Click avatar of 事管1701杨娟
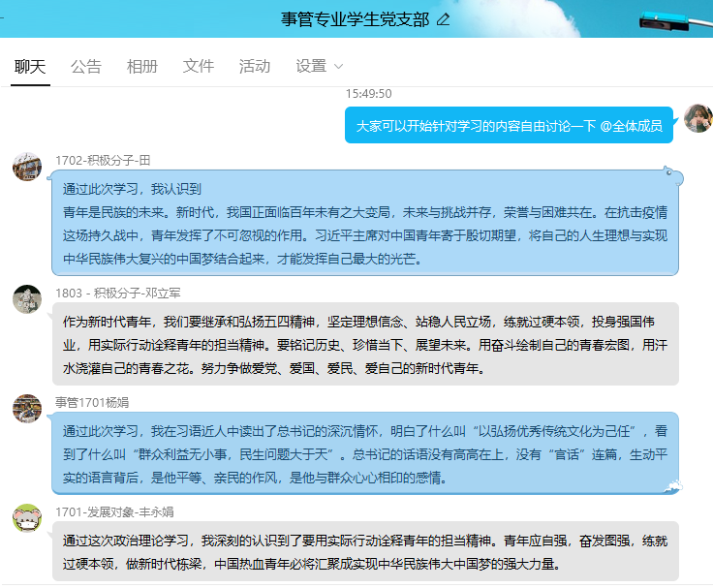This screenshot has height=588, width=713. click(x=27, y=408)
